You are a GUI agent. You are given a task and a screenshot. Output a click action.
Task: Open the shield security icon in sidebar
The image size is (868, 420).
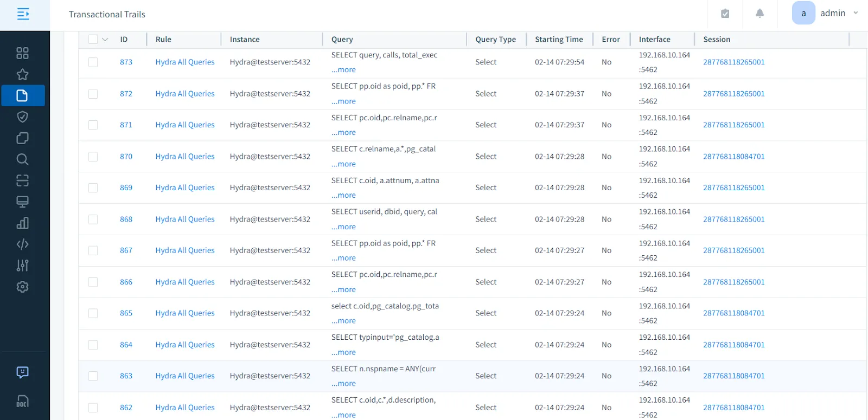pos(22,117)
